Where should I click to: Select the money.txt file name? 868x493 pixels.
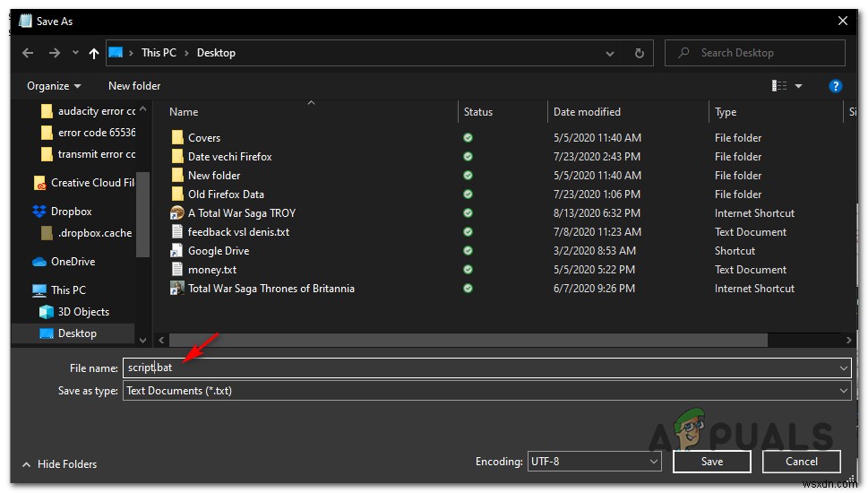pyautogui.click(x=212, y=270)
